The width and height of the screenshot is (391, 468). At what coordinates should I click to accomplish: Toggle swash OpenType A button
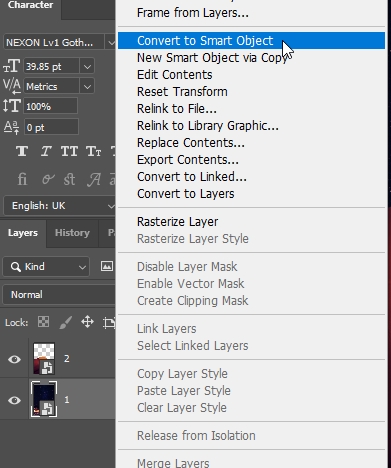click(94, 179)
